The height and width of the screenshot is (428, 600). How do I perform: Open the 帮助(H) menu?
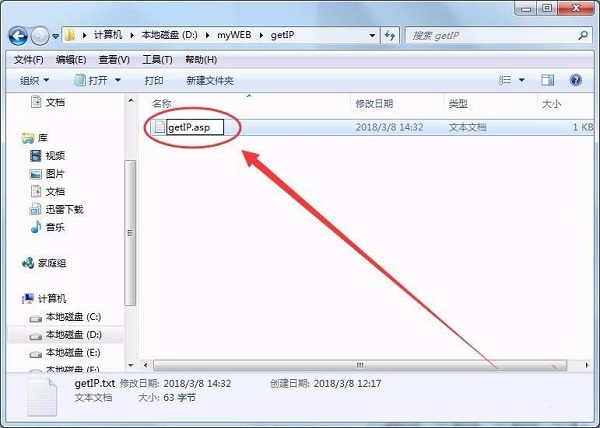coord(201,60)
